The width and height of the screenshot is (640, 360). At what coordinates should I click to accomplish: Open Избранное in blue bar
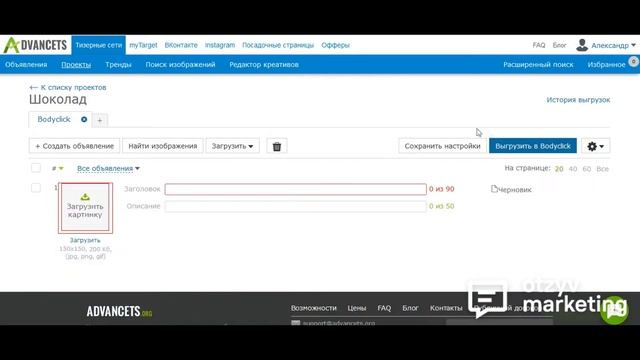607,64
